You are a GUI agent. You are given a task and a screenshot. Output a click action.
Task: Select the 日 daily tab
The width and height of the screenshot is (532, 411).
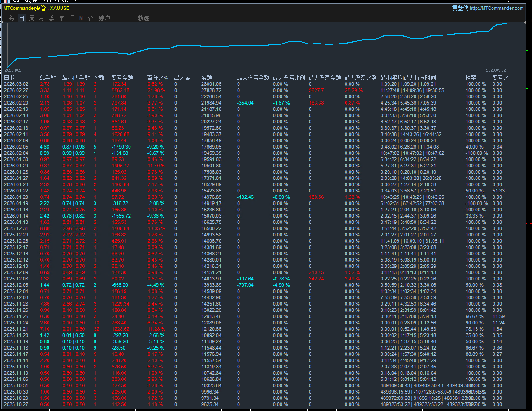tap(22, 18)
